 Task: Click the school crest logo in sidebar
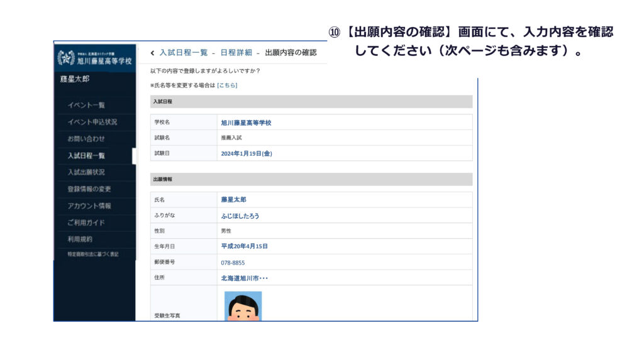pos(66,58)
